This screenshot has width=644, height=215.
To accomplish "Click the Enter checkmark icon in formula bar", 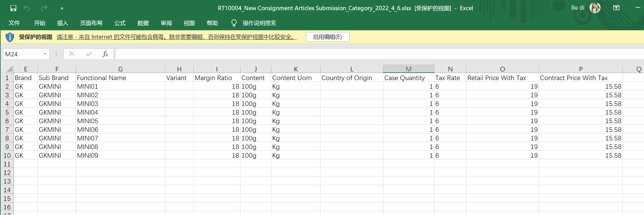I will tap(89, 54).
